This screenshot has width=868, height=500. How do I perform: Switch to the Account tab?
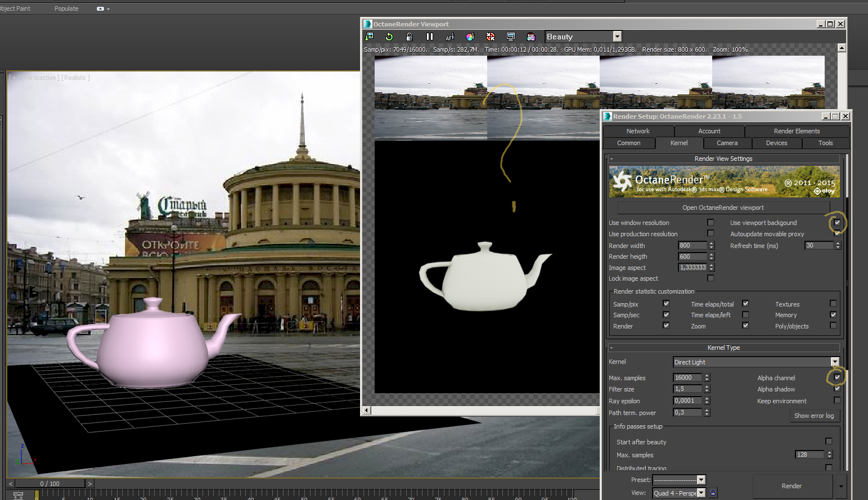click(x=709, y=131)
